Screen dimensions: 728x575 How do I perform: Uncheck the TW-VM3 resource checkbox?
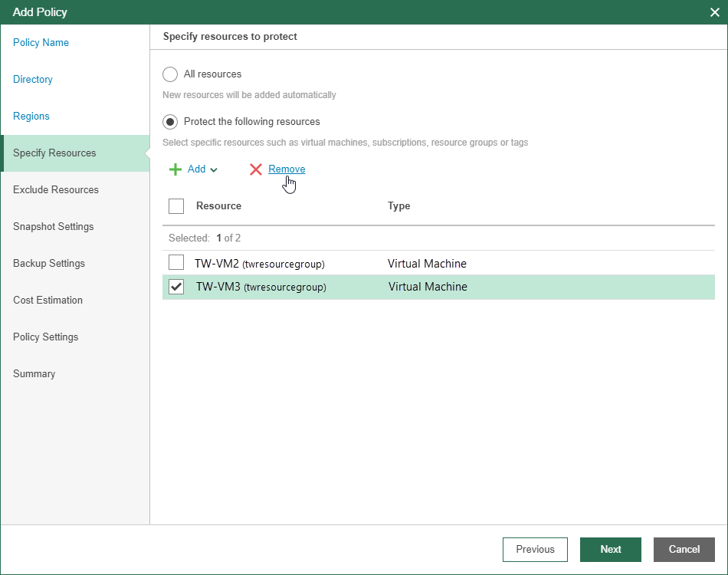(176, 287)
